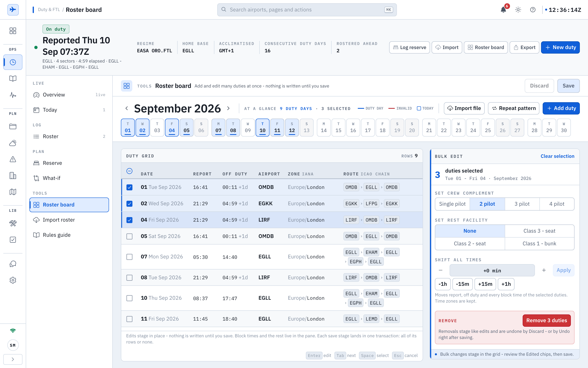Uncheck the 04 Fri Sep 2026 row
This screenshot has height=368, width=588.
(x=129, y=220)
